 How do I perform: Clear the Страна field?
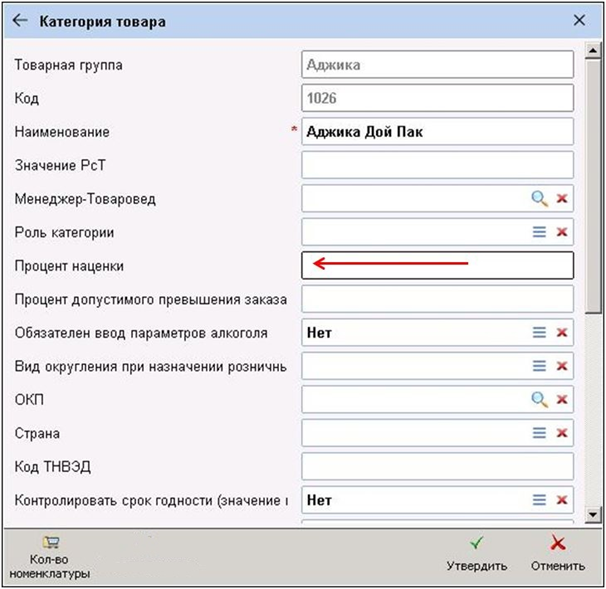tap(562, 433)
